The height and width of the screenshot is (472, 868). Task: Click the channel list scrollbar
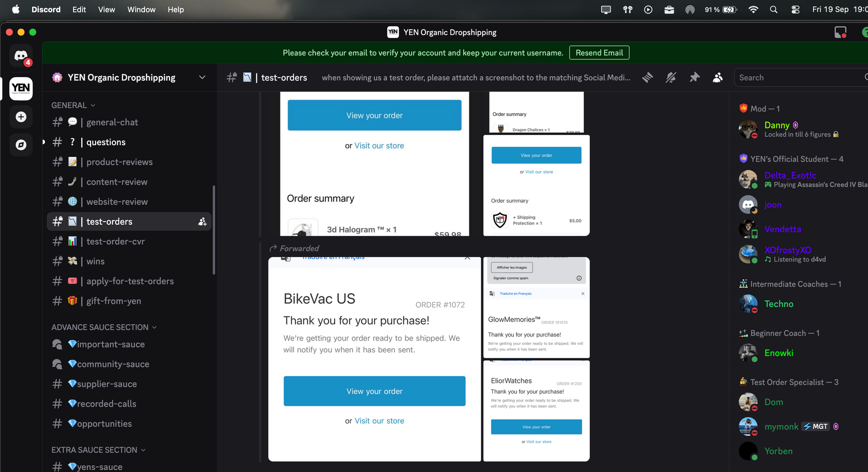point(214,230)
